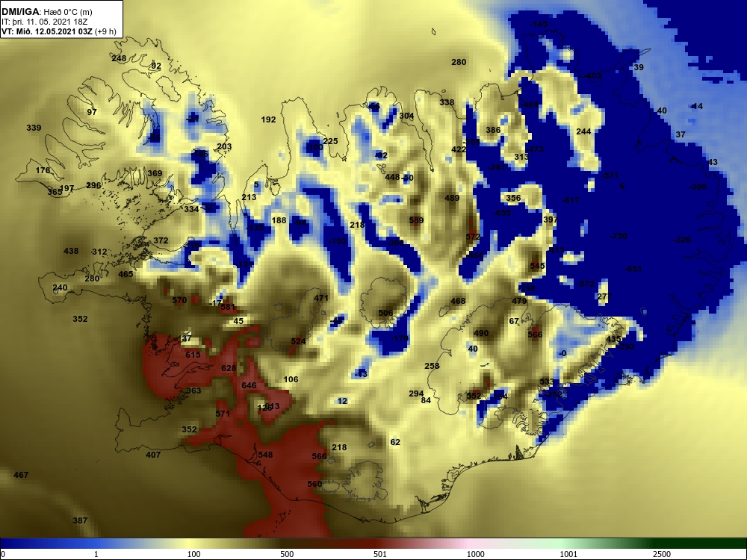Click the map value '465'
Screen dimensions: 747x560
click(x=125, y=274)
